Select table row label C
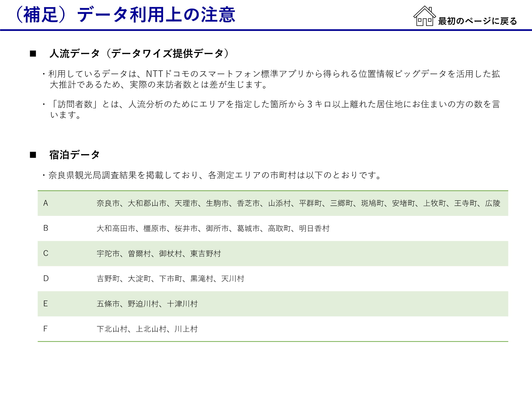Image resolution: width=532 pixels, height=399 pixels. pos(46,253)
